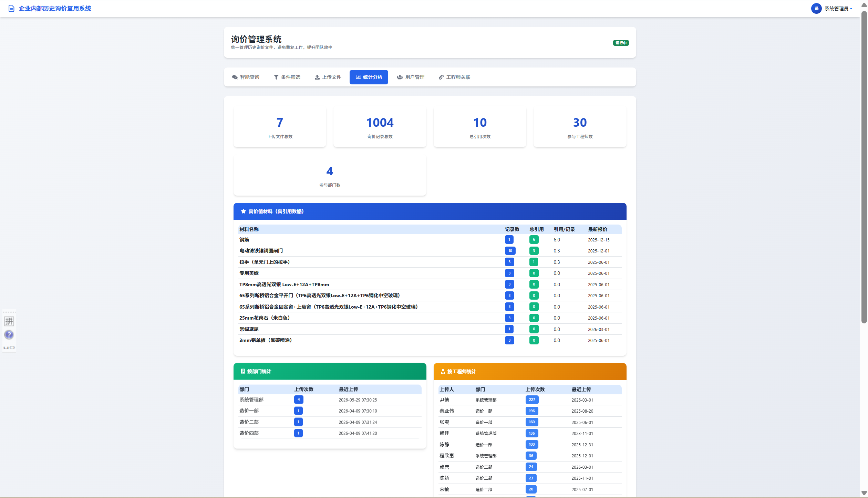
Task: Click the users group icon on 用户管理
Action: point(400,77)
